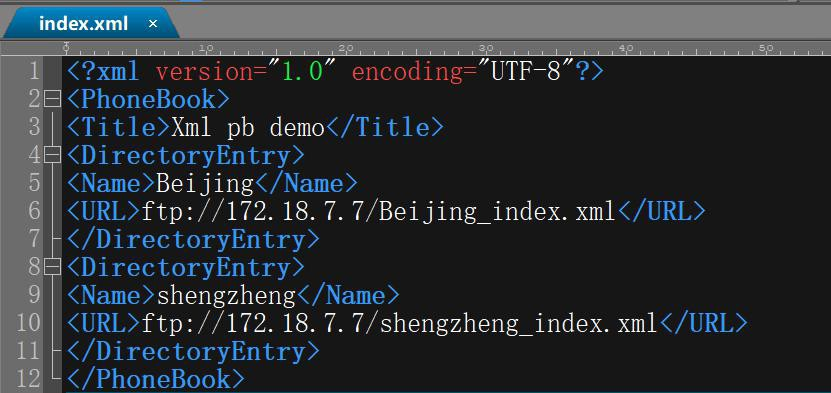Click the closing </PhoneBook> tag

[156, 379]
